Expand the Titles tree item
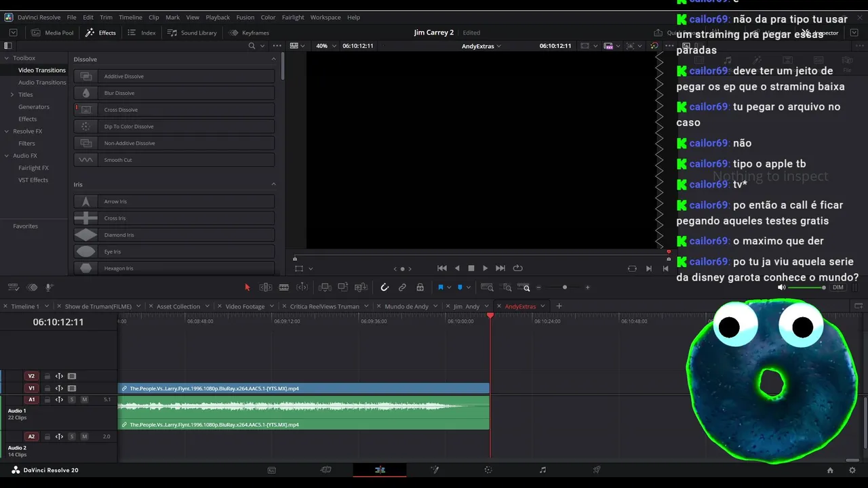 coord(12,95)
